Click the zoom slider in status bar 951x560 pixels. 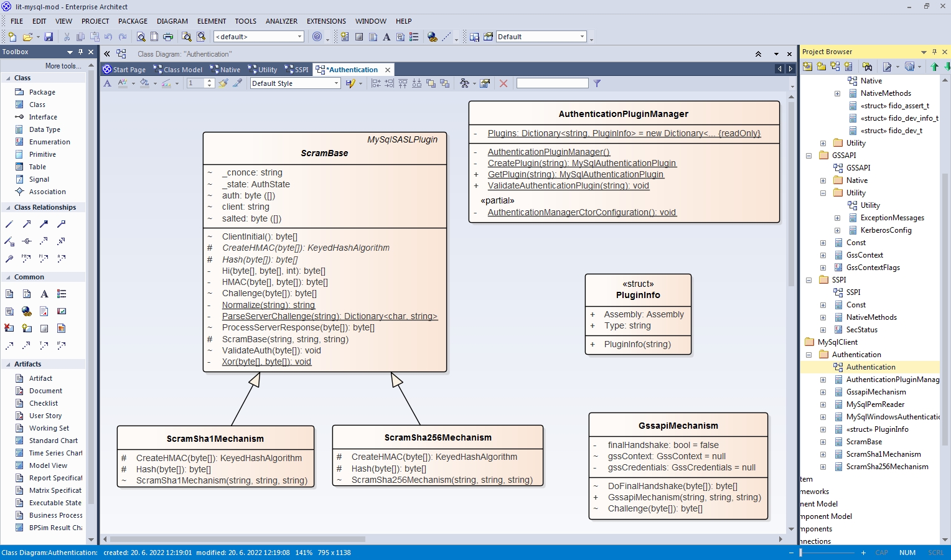point(828,553)
